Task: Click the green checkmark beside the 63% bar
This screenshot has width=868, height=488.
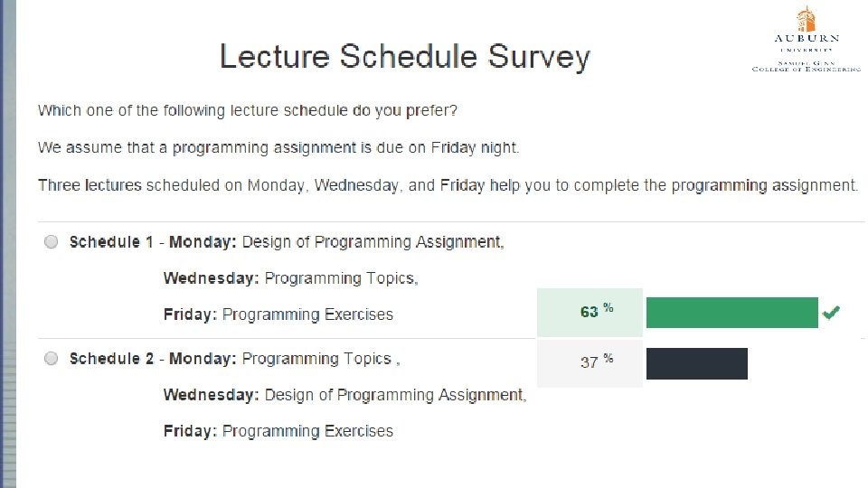Action: (x=831, y=313)
